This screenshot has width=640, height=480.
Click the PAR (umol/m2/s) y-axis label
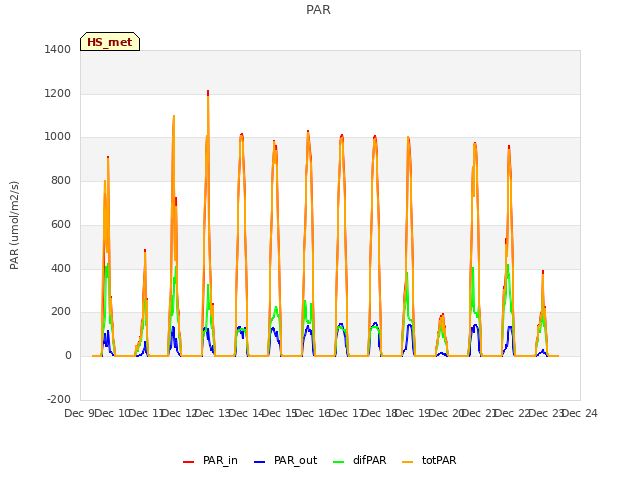click(14, 225)
